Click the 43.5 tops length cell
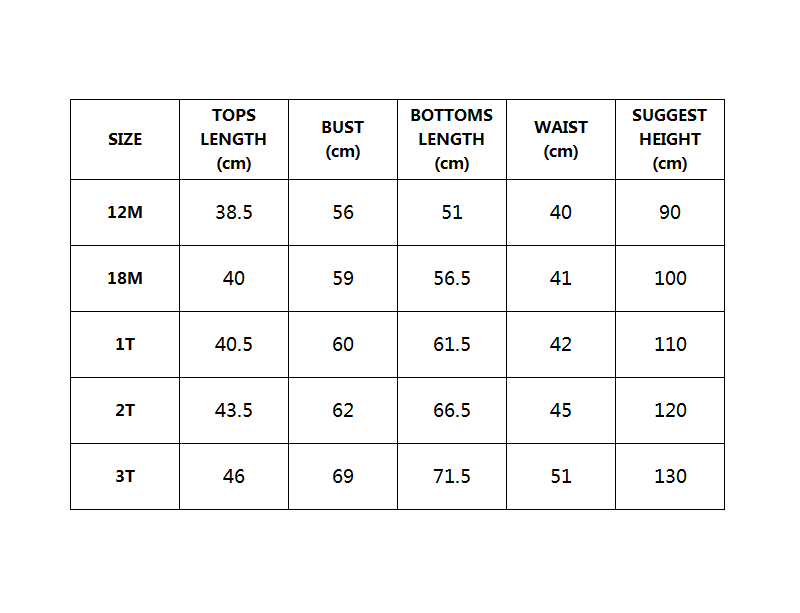The height and width of the screenshot is (613, 800). pos(234,410)
